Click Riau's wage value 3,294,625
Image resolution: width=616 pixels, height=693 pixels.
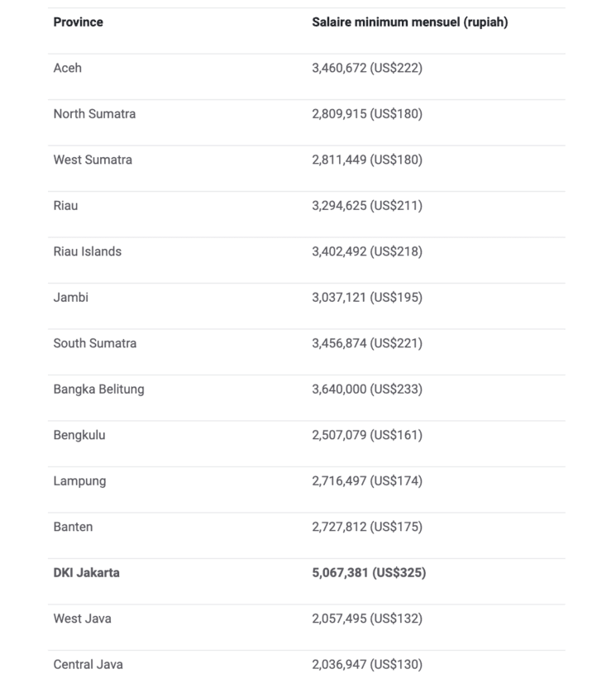click(366, 205)
